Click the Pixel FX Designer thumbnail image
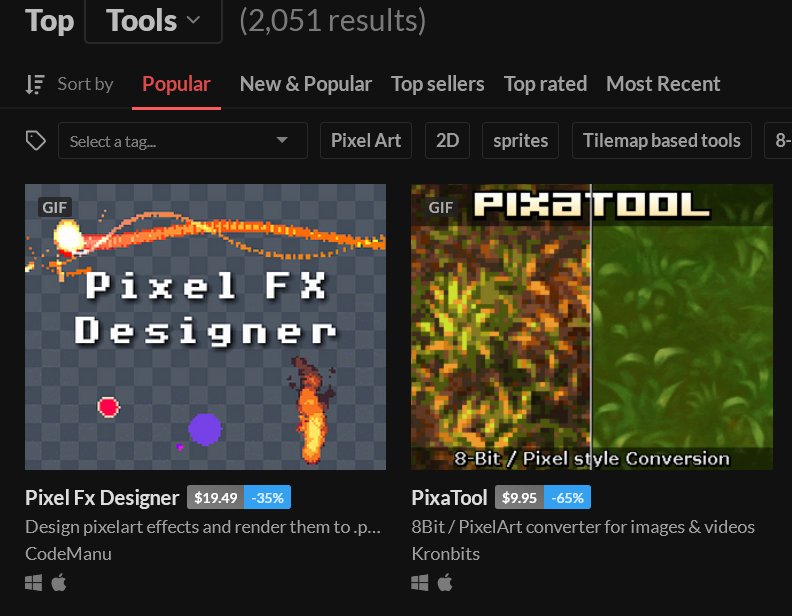 (206, 327)
